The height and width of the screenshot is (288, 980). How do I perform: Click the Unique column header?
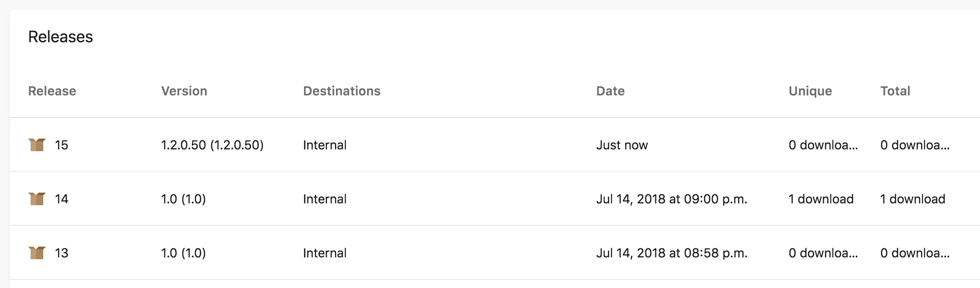pyautogui.click(x=810, y=91)
